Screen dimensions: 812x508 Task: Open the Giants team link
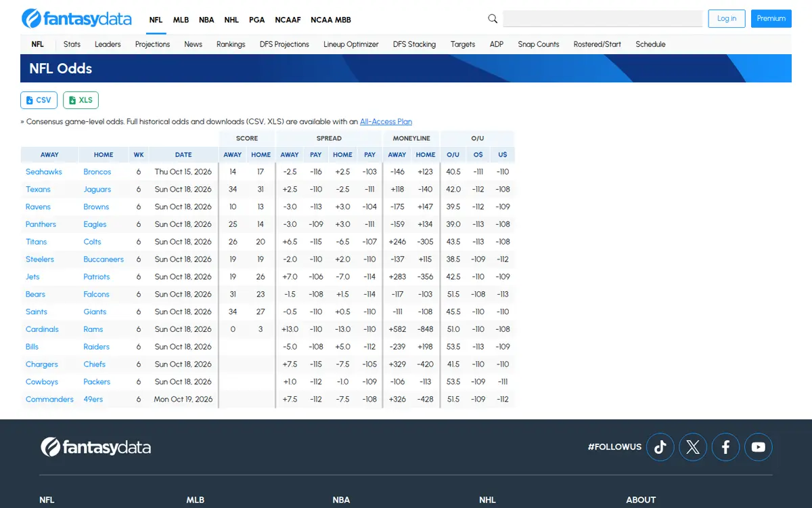click(95, 312)
